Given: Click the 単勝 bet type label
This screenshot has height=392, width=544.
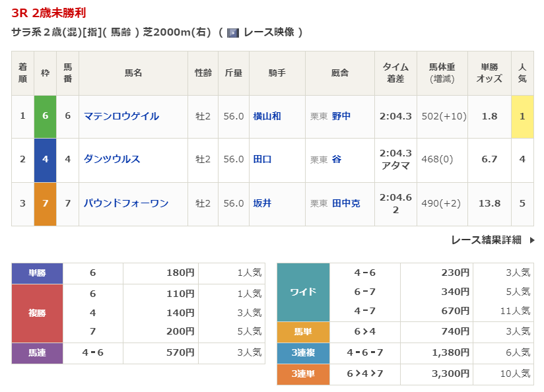Looking at the screenshot, I should [37, 273].
